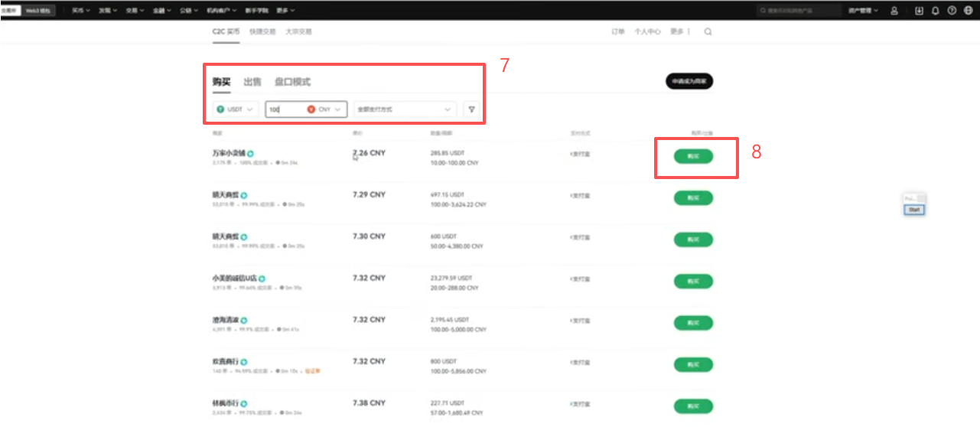980x427 pixels.
Task: Click 购买 button for 万家小卖铺
Action: pos(693,156)
